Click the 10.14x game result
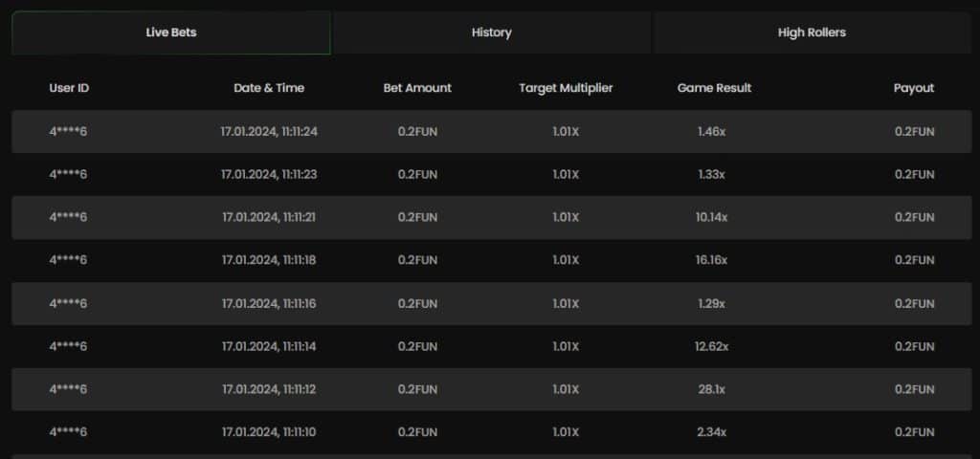 pos(712,217)
